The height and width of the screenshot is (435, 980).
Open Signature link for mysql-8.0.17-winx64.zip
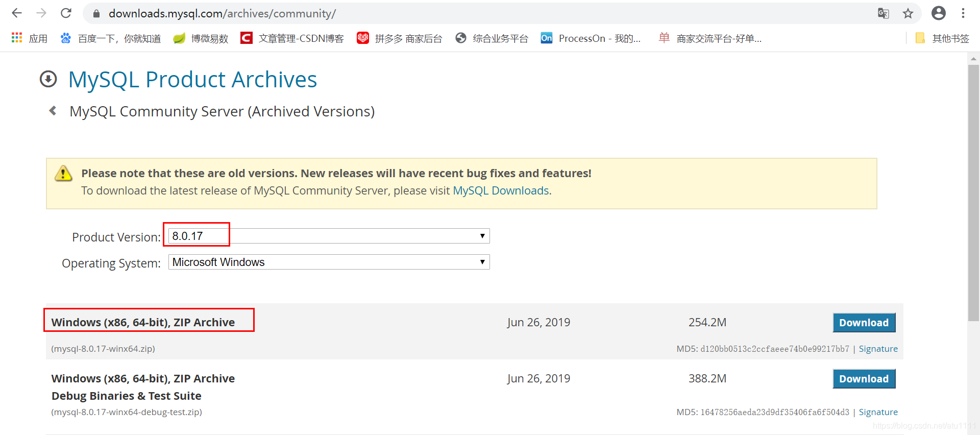click(x=878, y=349)
